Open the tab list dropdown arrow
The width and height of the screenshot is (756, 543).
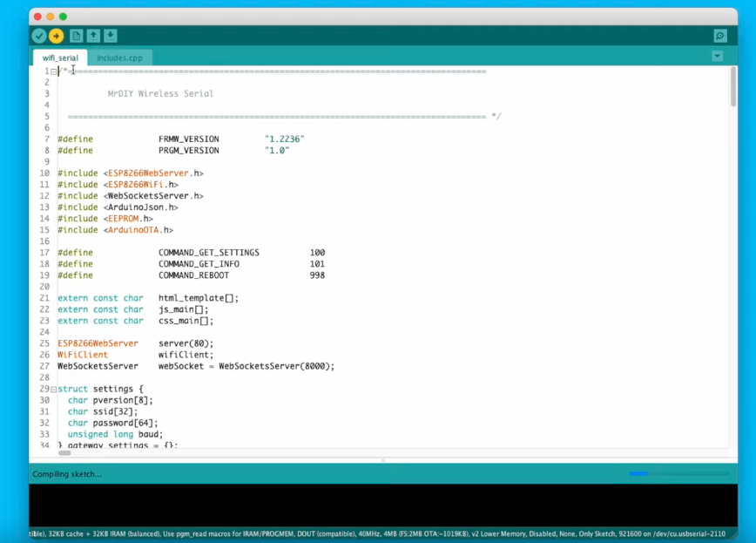[717, 55]
